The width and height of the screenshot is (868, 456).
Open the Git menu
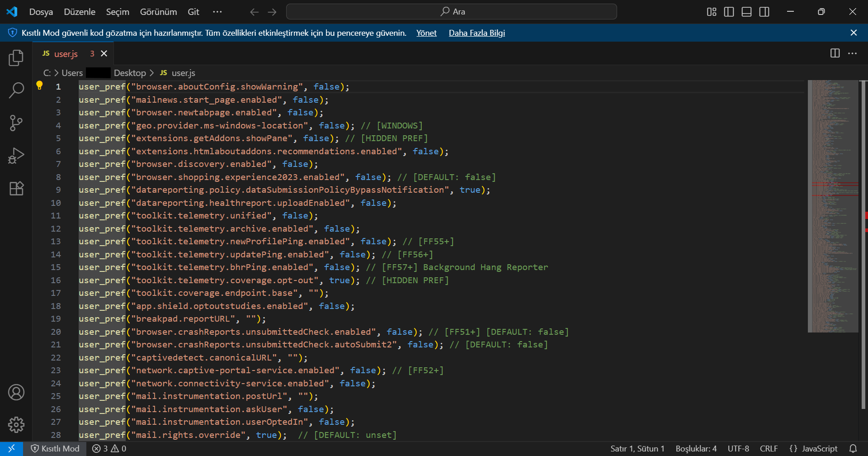pyautogui.click(x=193, y=12)
